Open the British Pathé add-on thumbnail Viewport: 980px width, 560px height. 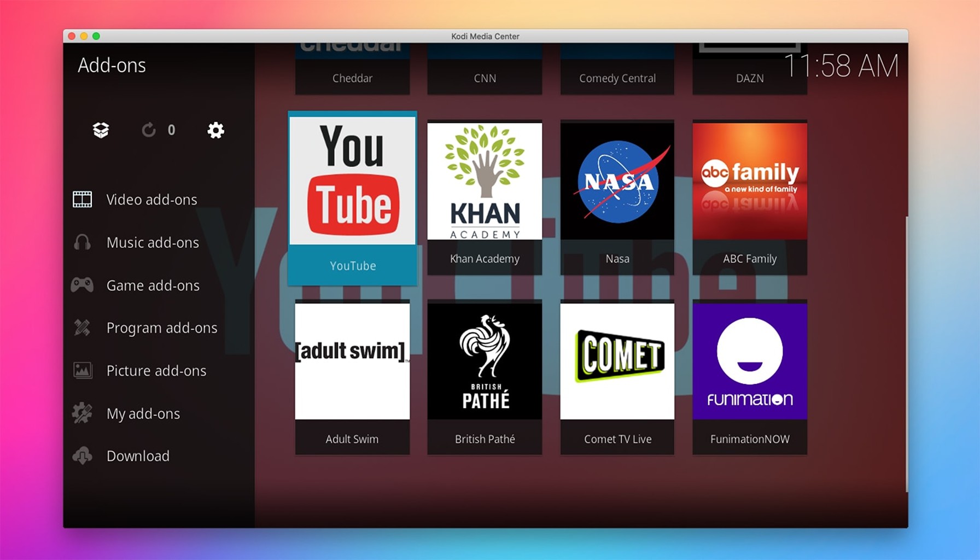(x=485, y=361)
